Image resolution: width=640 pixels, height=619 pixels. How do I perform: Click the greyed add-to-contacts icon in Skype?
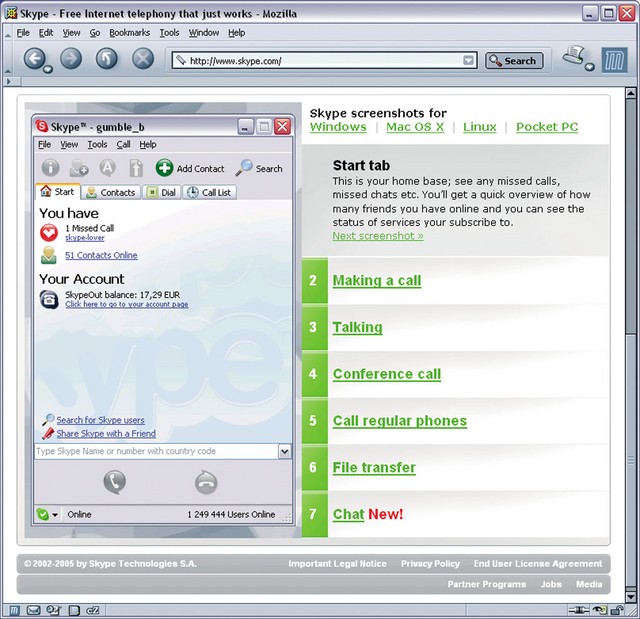(x=79, y=168)
